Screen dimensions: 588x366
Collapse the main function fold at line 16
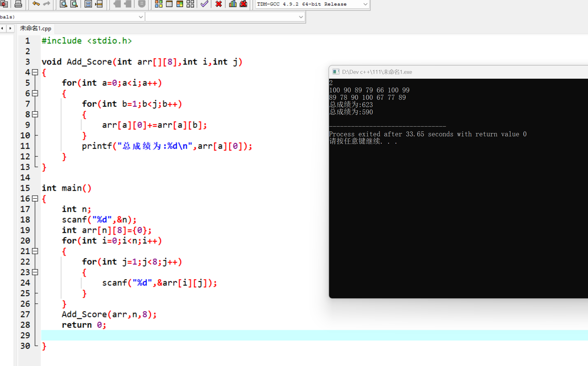click(35, 199)
